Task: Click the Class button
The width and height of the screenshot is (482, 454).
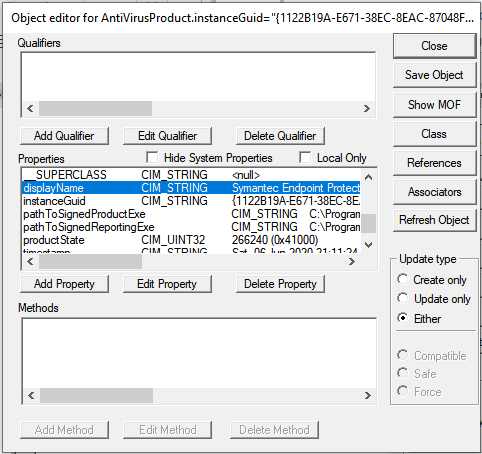Action: (434, 134)
